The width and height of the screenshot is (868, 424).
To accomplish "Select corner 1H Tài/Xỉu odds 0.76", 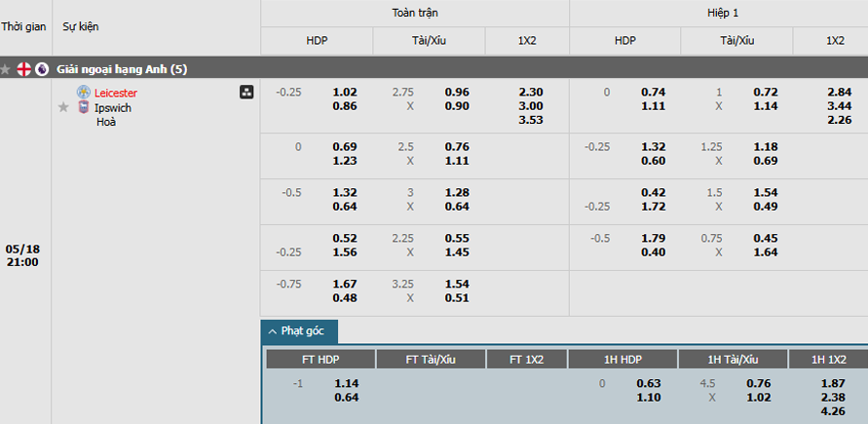I will click(x=758, y=383).
